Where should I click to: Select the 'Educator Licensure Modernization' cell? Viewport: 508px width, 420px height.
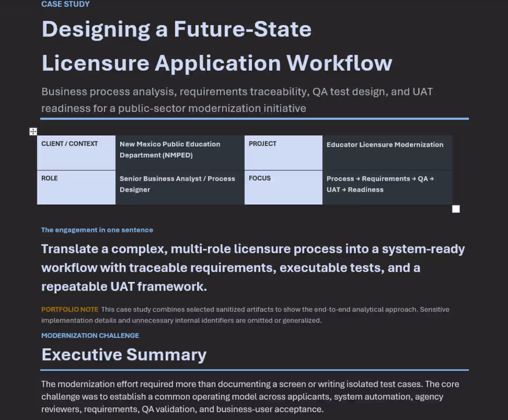coord(387,152)
